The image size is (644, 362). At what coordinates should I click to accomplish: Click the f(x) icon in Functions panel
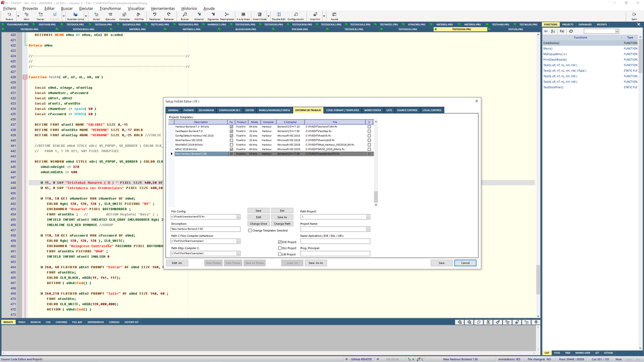[x=562, y=31]
